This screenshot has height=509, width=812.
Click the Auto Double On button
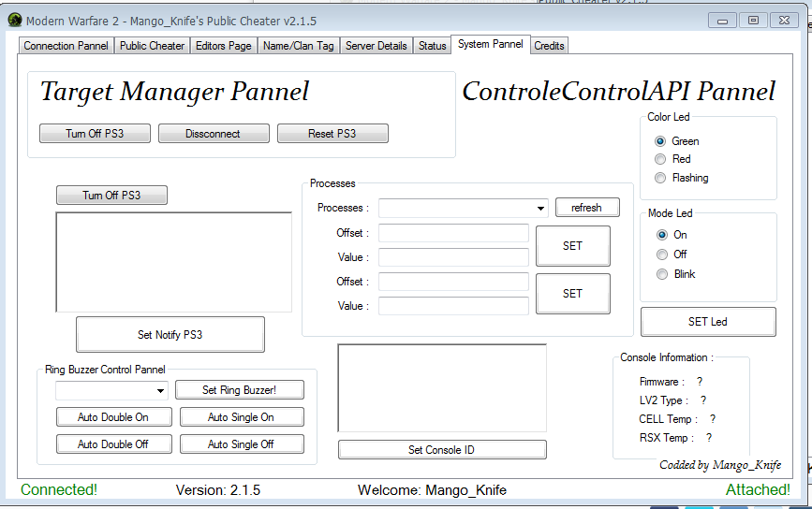coord(113,417)
